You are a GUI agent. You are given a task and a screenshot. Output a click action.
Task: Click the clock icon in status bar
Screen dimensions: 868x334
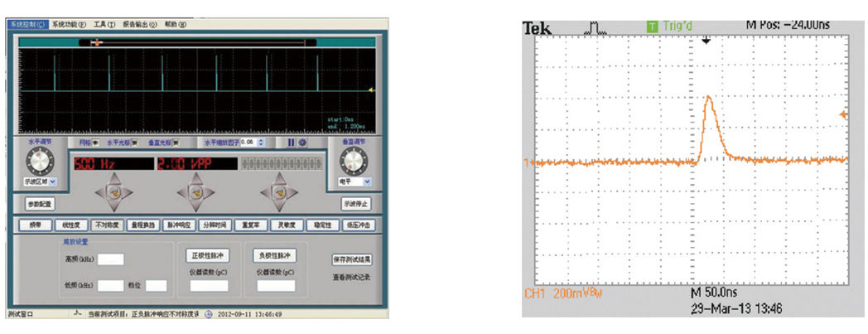209,314
